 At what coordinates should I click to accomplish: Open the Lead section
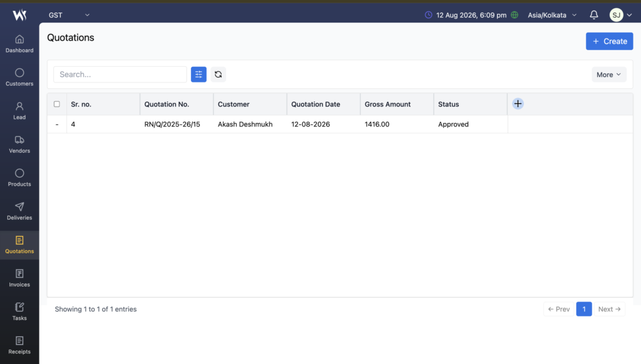pos(19,111)
